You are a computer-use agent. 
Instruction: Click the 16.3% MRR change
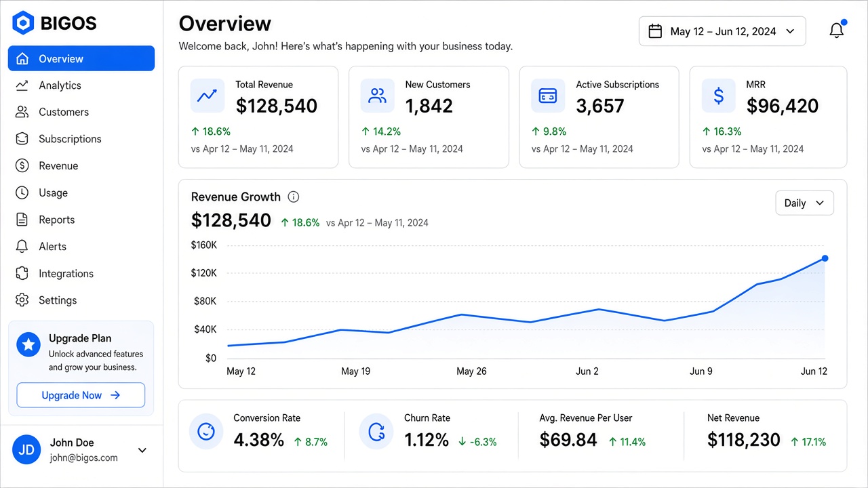[722, 131]
